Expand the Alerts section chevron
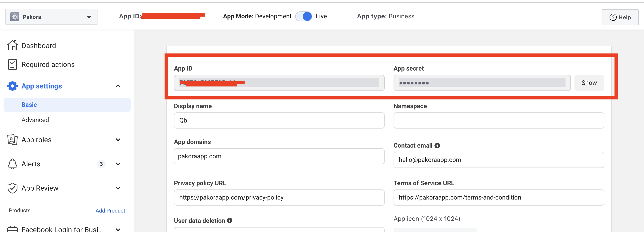 (118, 164)
